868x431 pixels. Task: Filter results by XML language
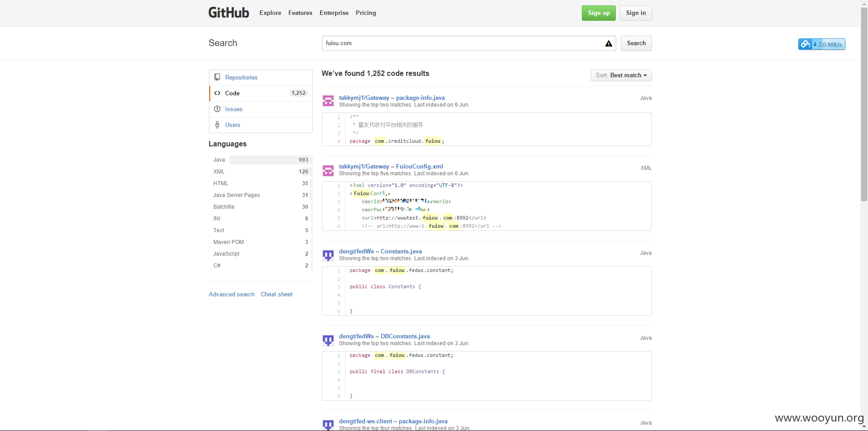coord(261,172)
